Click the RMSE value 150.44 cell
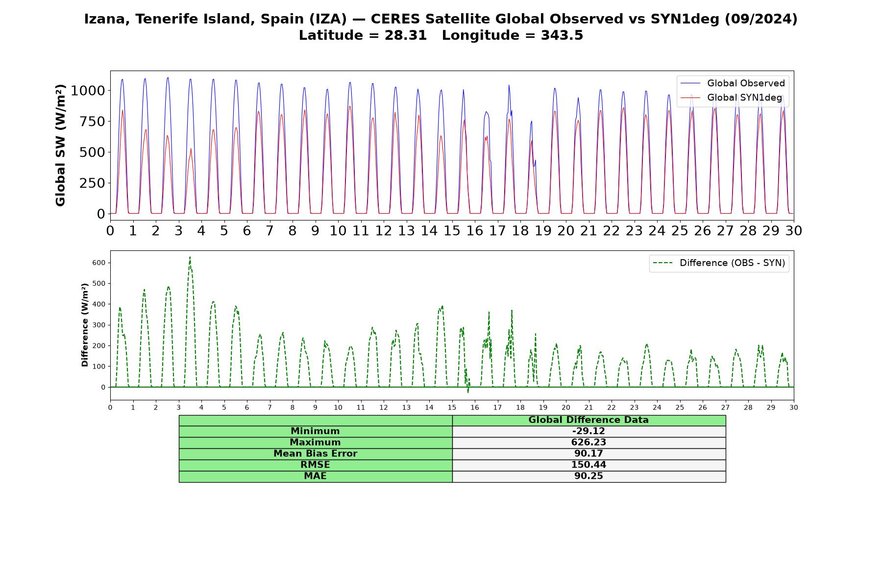Viewport: 882px width, 588px height. click(589, 465)
